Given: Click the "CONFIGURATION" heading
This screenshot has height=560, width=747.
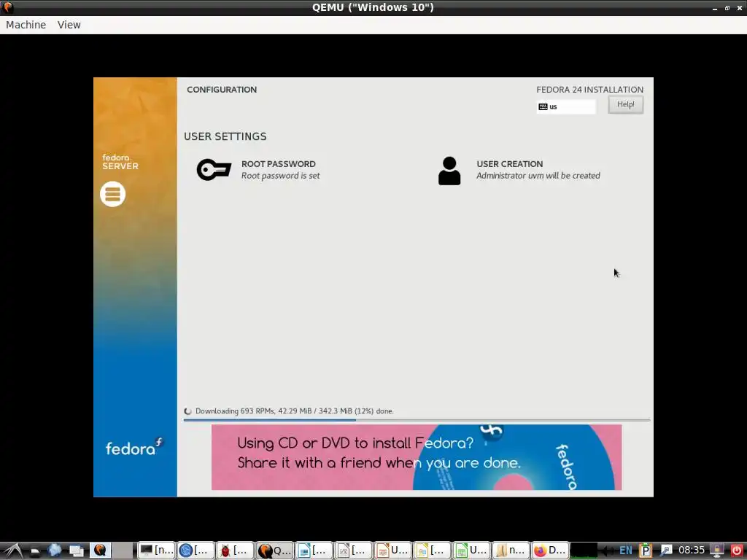Looking at the screenshot, I should tap(222, 90).
